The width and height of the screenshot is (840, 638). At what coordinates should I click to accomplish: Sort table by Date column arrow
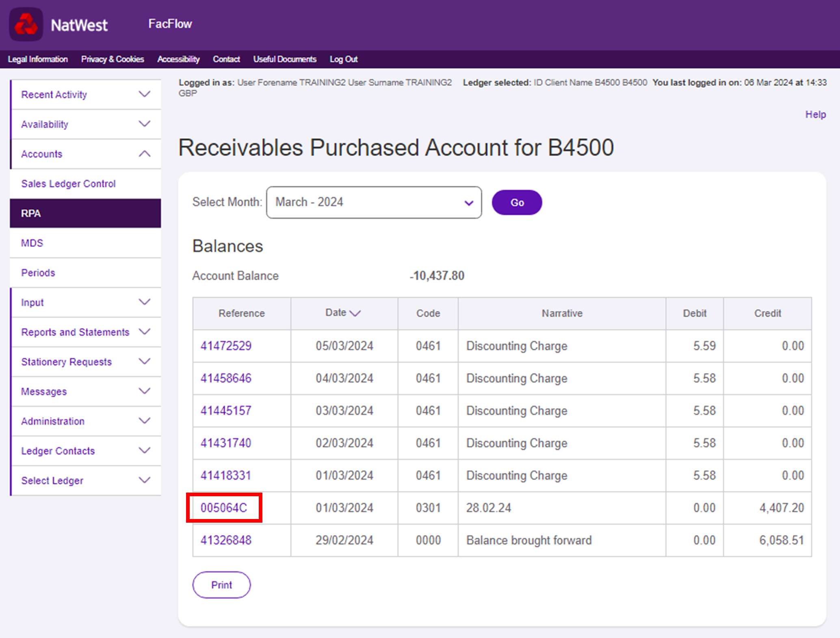pyautogui.click(x=355, y=313)
